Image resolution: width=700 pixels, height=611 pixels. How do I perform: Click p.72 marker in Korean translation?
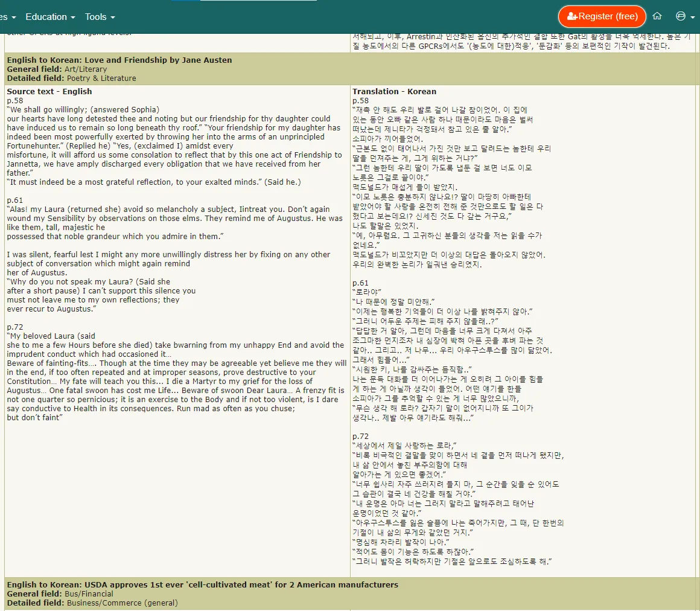pyautogui.click(x=361, y=436)
